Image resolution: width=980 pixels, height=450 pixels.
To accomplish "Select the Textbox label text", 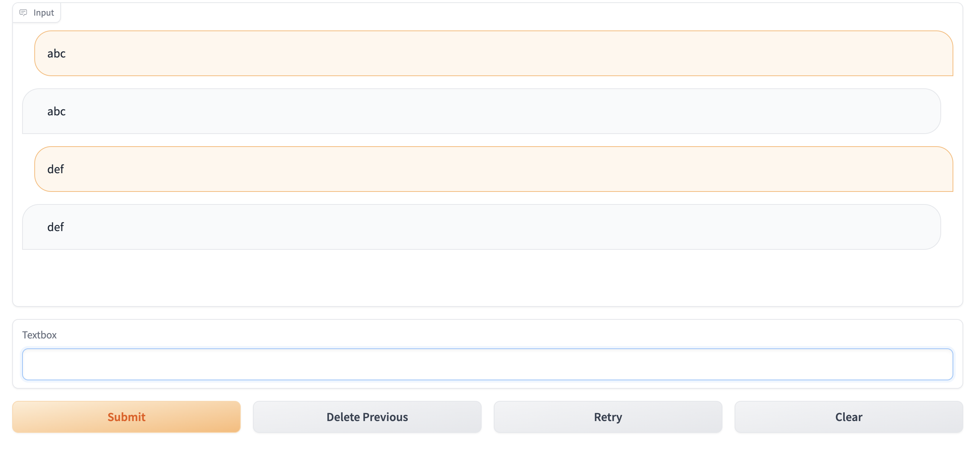I will 40,335.
